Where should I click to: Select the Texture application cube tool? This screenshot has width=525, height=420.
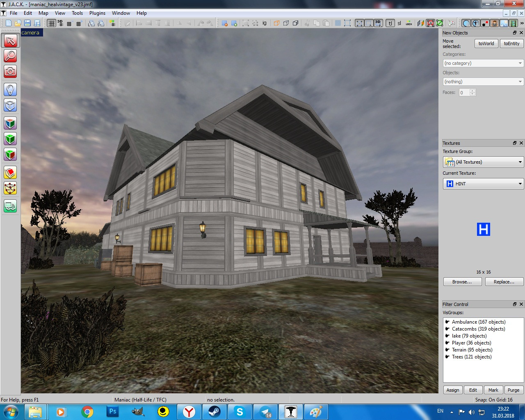pos(10,123)
